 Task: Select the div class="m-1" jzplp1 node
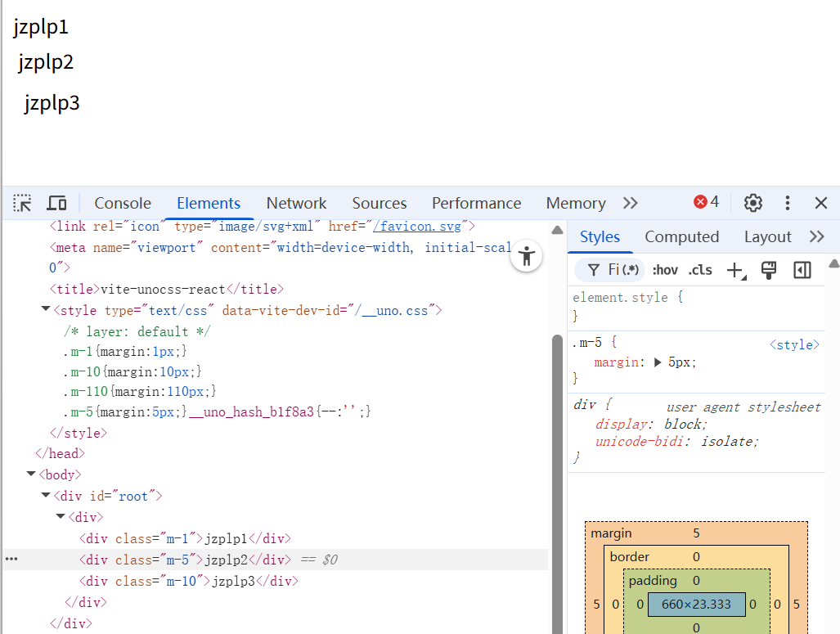click(x=185, y=538)
